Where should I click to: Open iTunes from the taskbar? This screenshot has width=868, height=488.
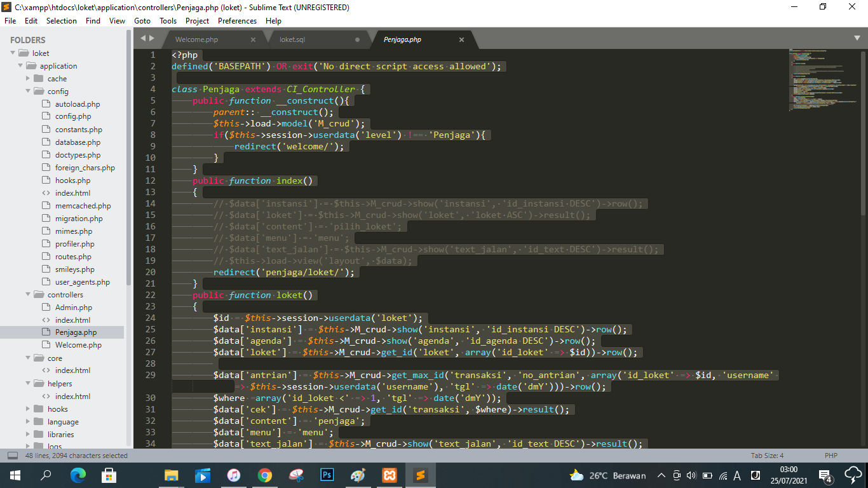234,475
